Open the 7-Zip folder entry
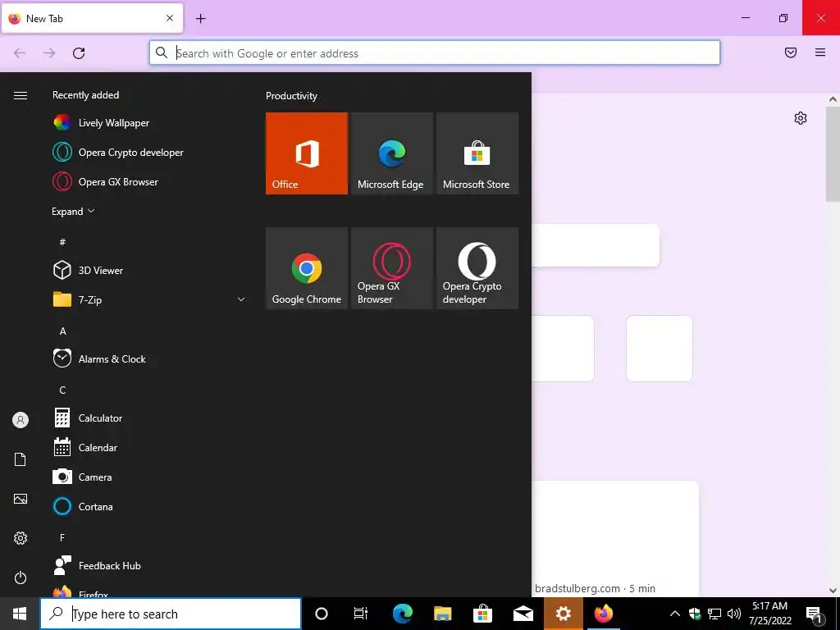This screenshot has width=840, height=630. coord(150,299)
